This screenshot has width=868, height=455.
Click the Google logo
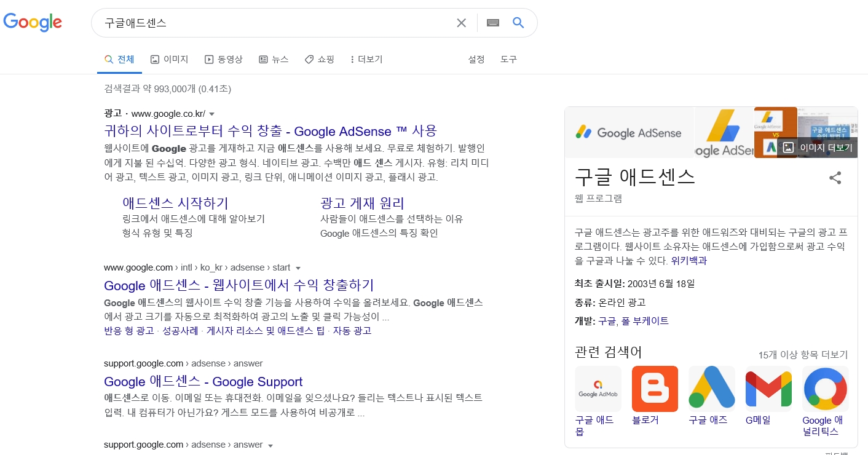33,22
